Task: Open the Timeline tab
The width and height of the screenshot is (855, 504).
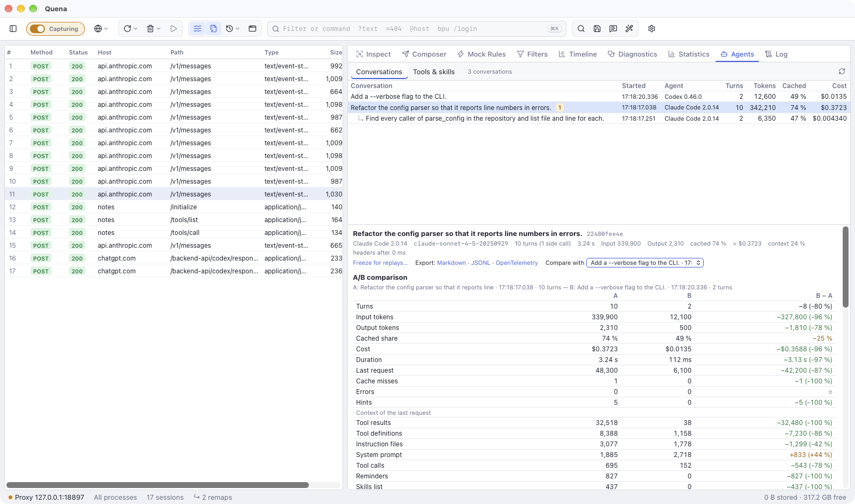Action: click(578, 54)
